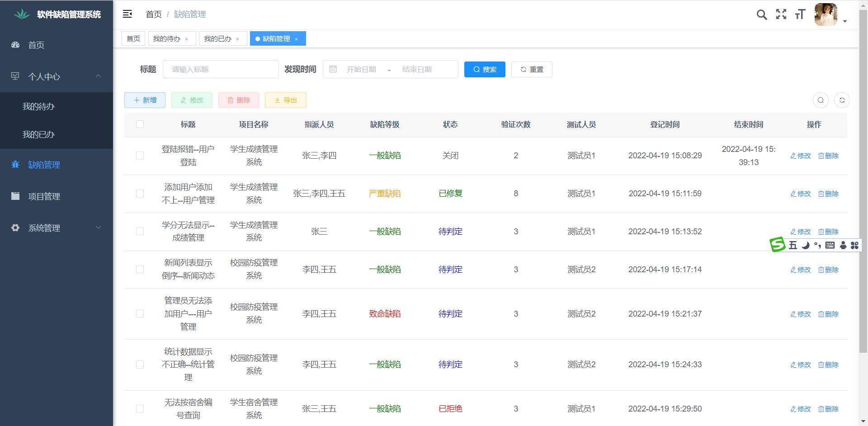Toggle sidebar collapse hamburger icon
Screen dimensions: 868x426
[x=127, y=14]
